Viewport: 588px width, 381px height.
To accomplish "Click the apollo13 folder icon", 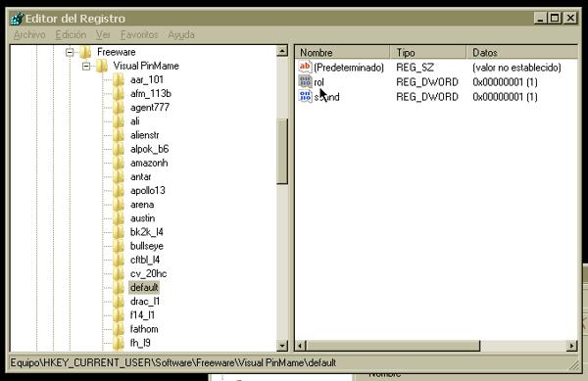I will pyautogui.click(x=119, y=191).
